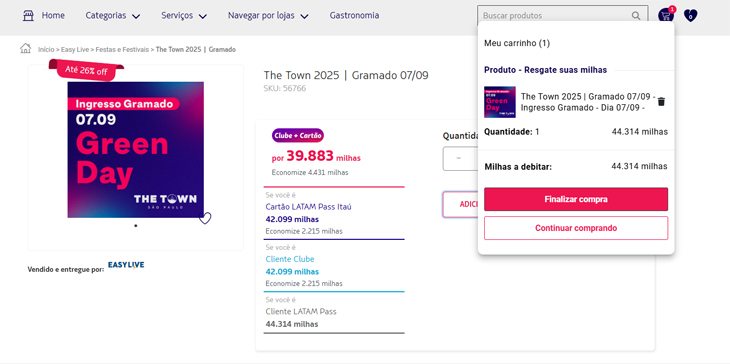Click the cart item thumbnail image
Screen dimensions: 730x364
[x=500, y=102]
